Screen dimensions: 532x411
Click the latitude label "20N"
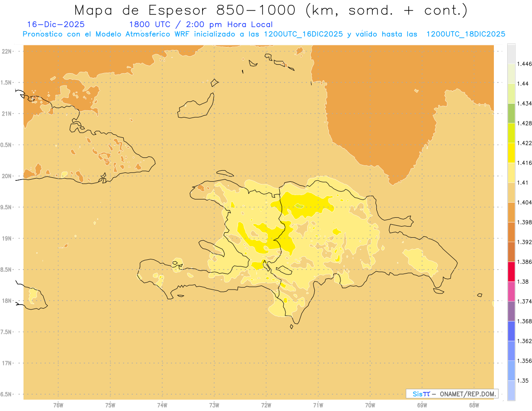[7, 176]
